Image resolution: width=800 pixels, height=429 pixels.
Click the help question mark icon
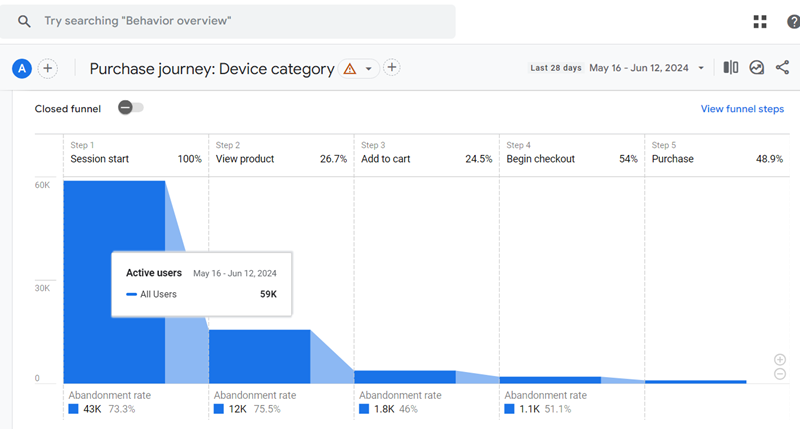click(793, 21)
